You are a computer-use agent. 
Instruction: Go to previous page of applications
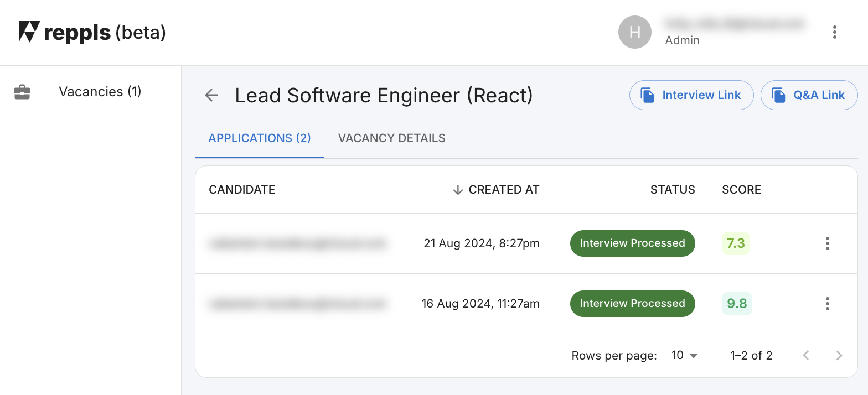(x=806, y=356)
